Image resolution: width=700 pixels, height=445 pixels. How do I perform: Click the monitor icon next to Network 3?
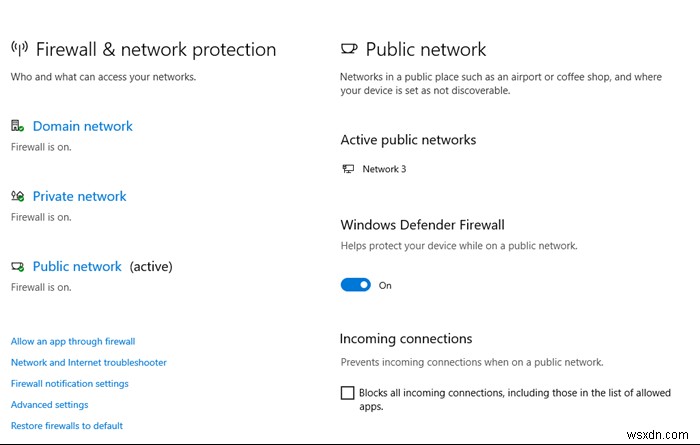pos(348,169)
